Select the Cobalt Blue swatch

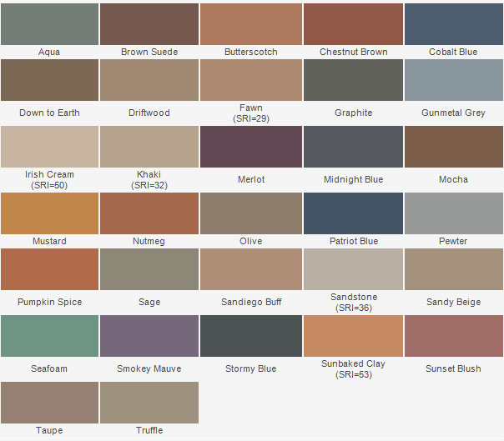click(x=453, y=23)
